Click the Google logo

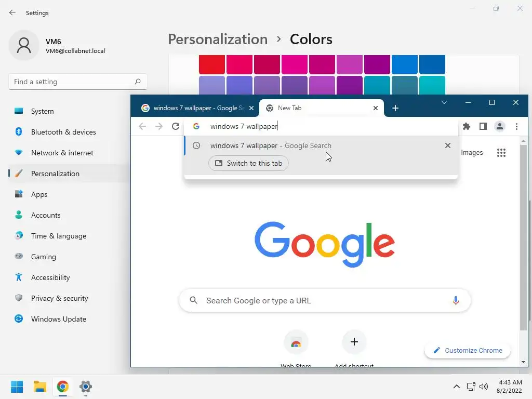pos(325,244)
